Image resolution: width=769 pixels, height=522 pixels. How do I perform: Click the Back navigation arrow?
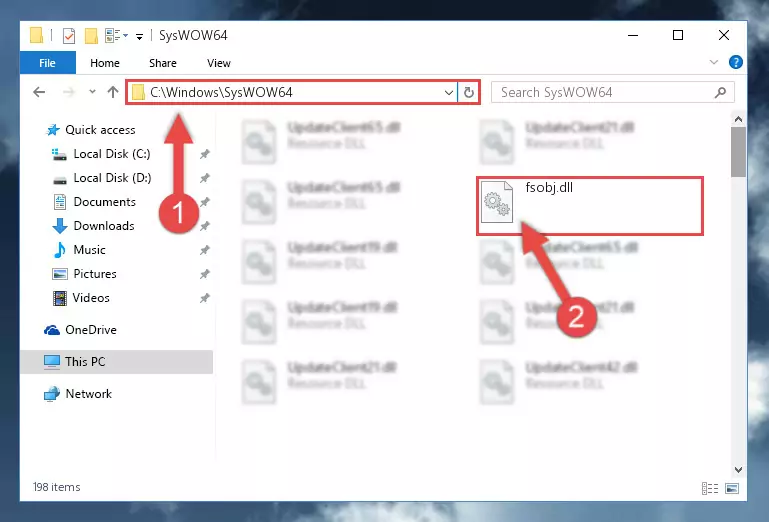39,92
